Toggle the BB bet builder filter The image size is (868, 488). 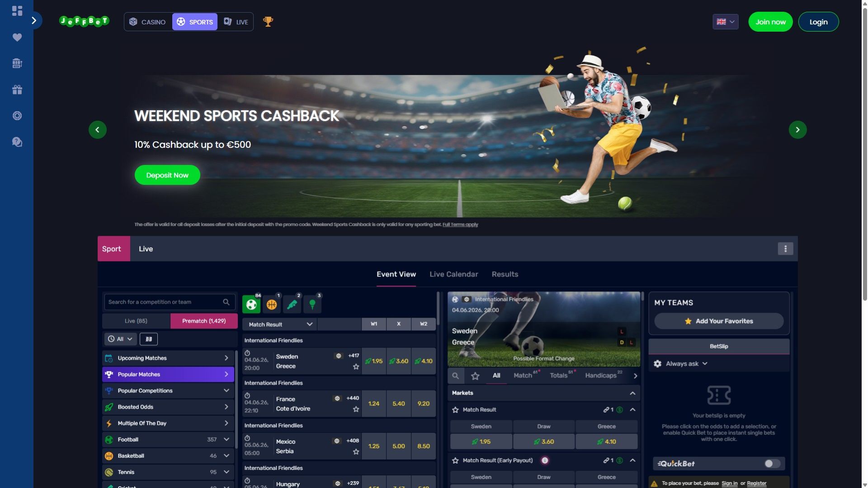pos(149,339)
